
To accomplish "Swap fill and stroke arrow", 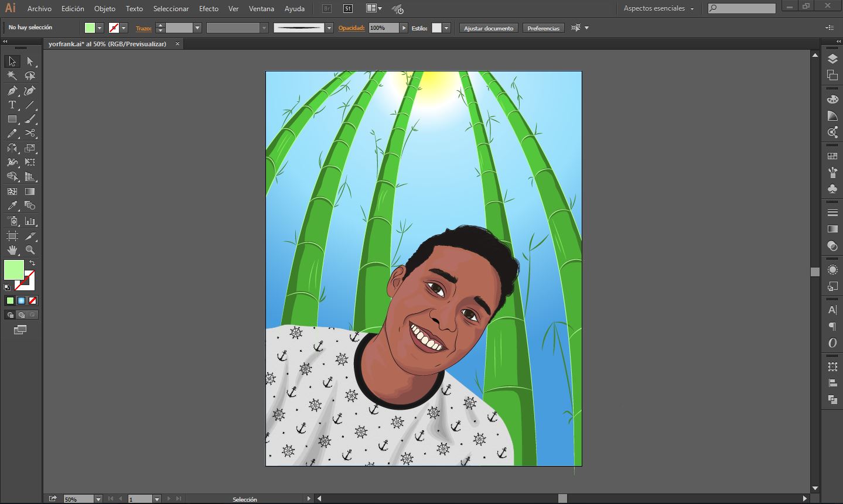I will 32,263.
